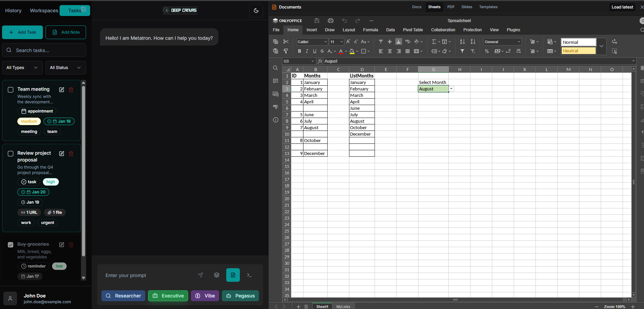Open the Find magnifier in left sidebar
The image size is (644, 309).
[x=276, y=68]
